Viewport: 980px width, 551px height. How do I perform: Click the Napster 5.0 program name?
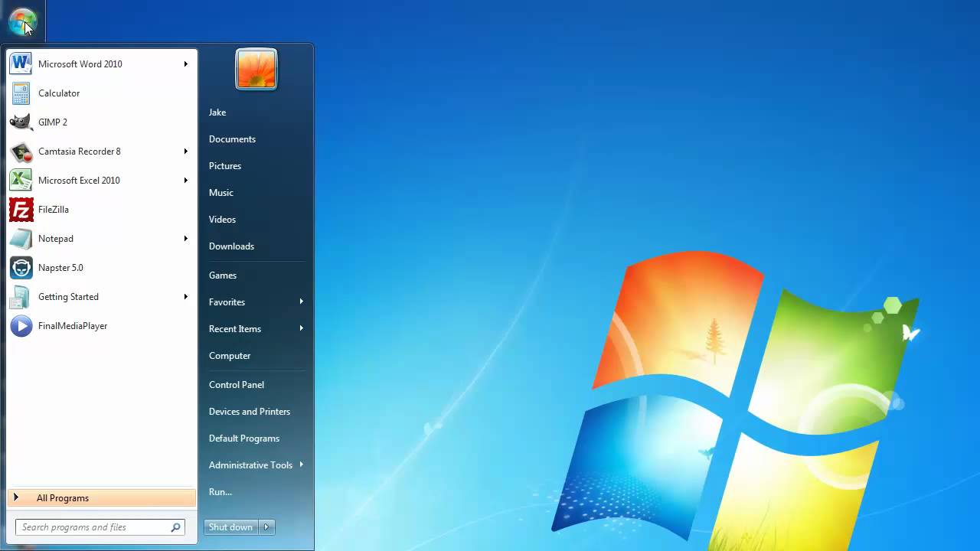point(60,268)
